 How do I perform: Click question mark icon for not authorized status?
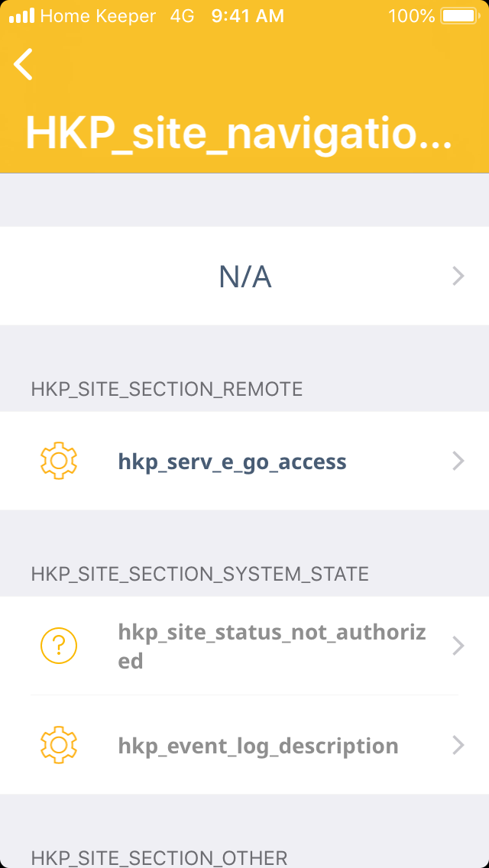[59, 646]
